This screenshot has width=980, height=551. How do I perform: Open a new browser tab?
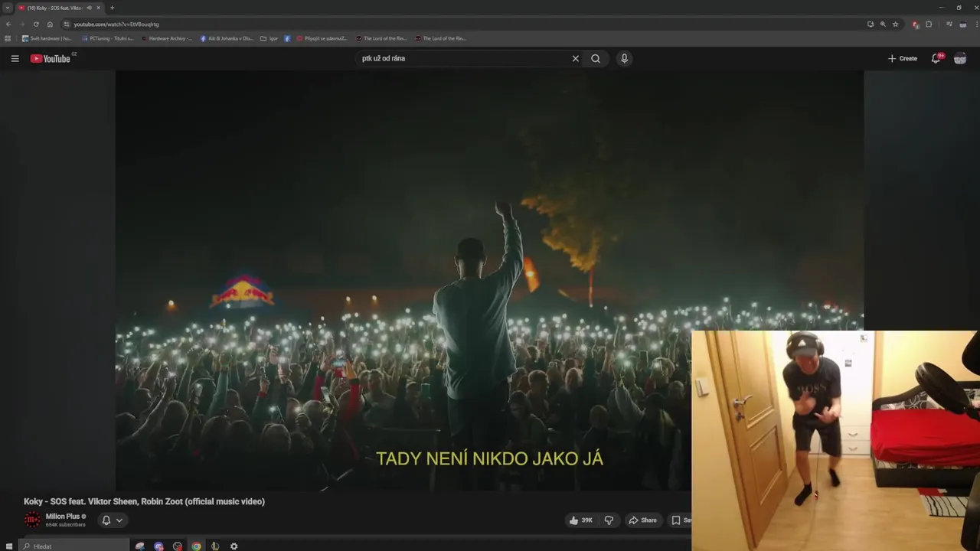[112, 8]
